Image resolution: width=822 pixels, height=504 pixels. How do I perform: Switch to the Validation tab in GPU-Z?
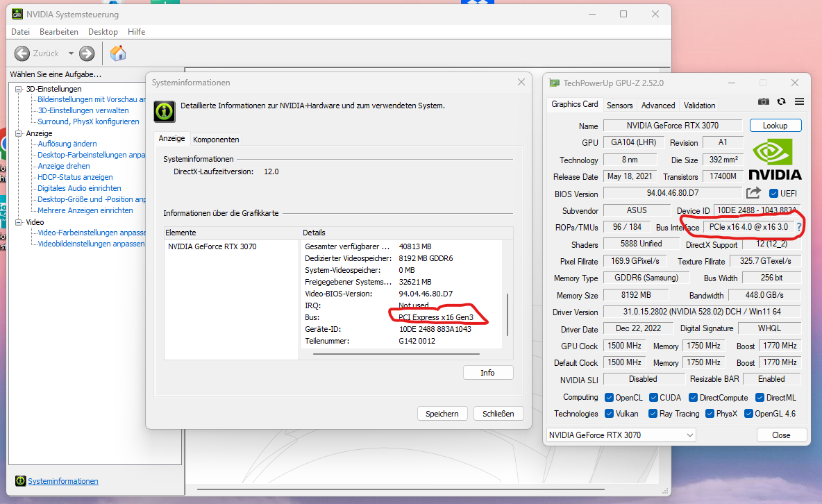699,106
